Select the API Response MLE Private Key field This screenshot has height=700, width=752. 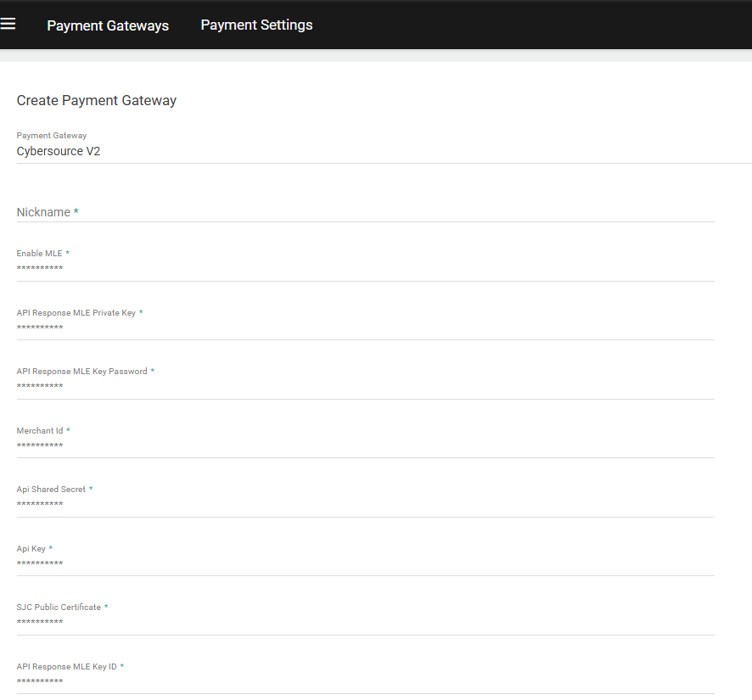[x=366, y=328]
